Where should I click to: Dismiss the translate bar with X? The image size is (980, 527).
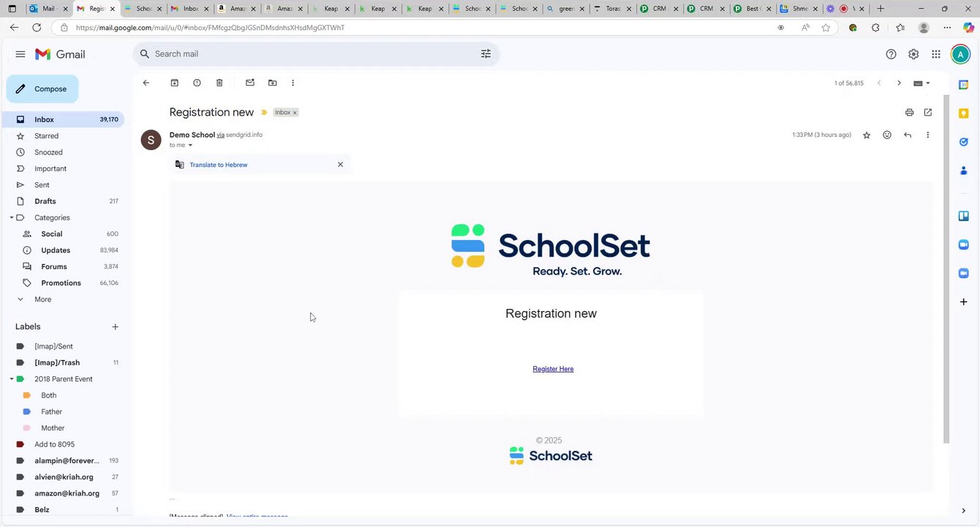(x=340, y=165)
